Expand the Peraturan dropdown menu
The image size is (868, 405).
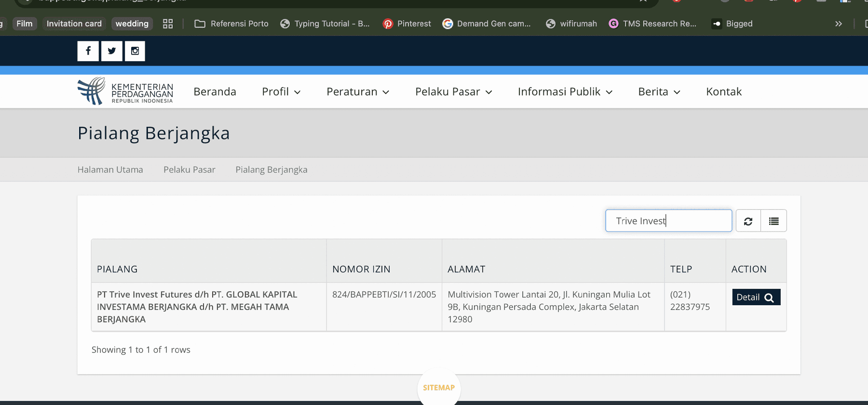[x=358, y=92]
